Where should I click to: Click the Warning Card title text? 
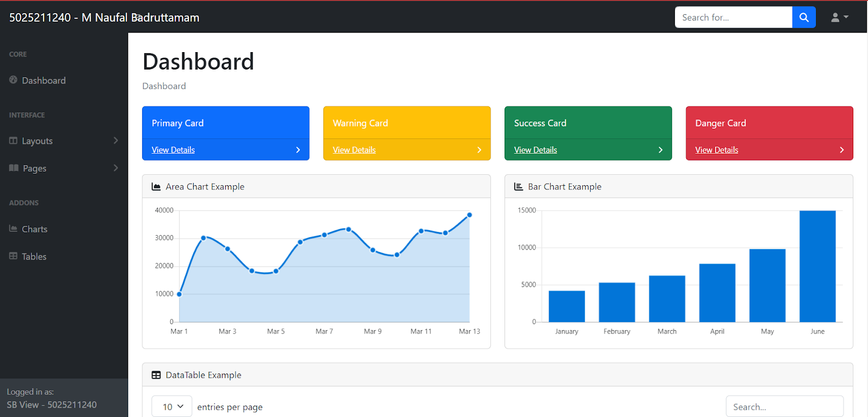(360, 123)
